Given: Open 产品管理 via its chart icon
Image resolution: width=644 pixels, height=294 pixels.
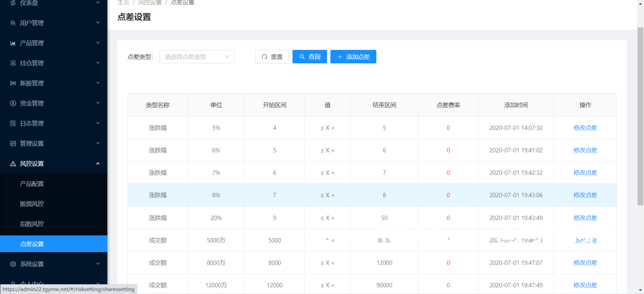Looking at the screenshot, I should [x=12, y=43].
